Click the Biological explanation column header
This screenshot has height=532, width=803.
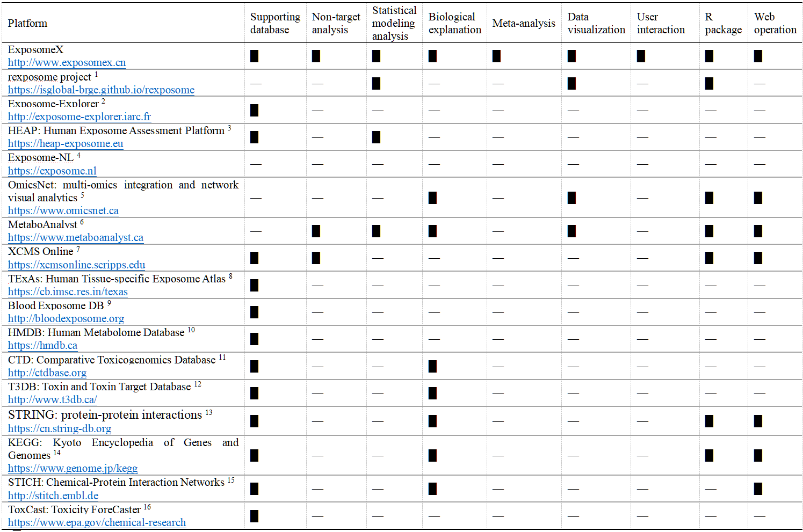point(455,23)
